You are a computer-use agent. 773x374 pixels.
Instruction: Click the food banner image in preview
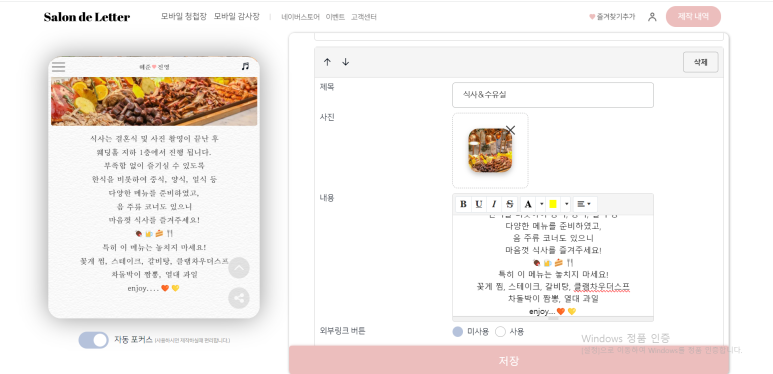154,101
